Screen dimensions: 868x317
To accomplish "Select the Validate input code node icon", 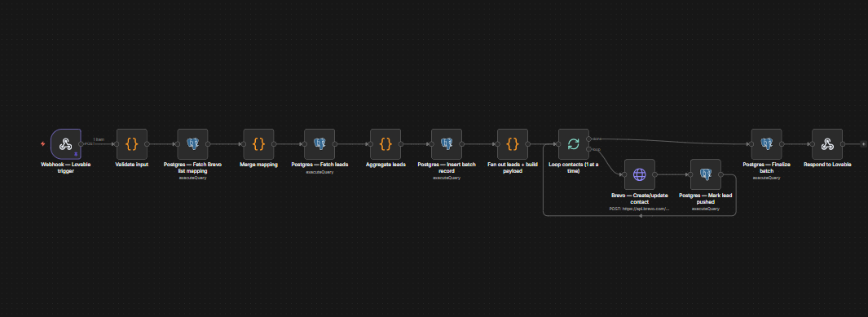I will pos(132,144).
